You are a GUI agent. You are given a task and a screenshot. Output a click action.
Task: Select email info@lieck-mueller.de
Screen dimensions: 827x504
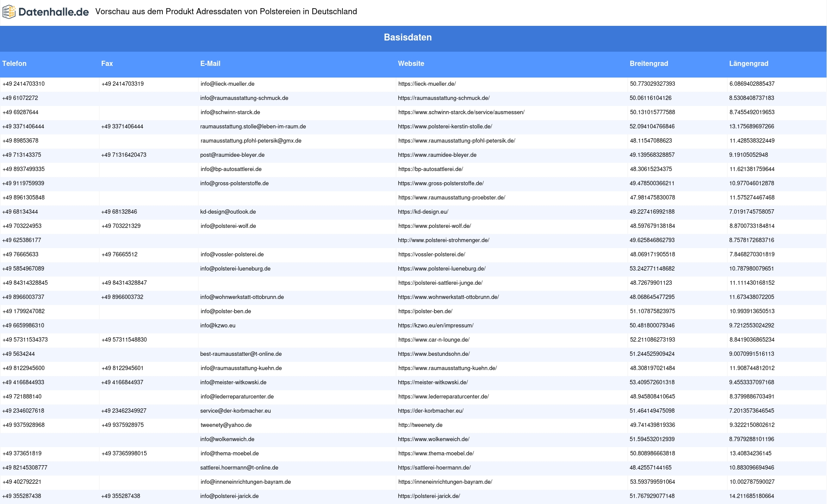click(227, 84)
